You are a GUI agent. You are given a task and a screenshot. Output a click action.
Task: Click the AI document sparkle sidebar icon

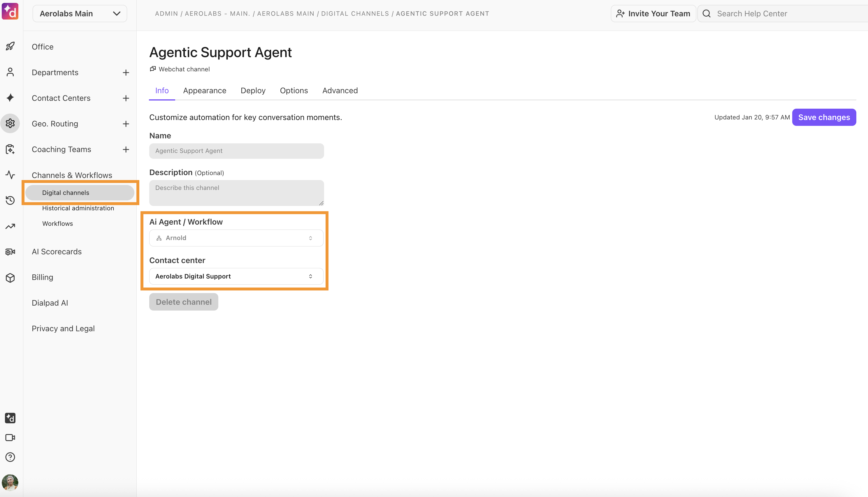click(x=10, y=149)
